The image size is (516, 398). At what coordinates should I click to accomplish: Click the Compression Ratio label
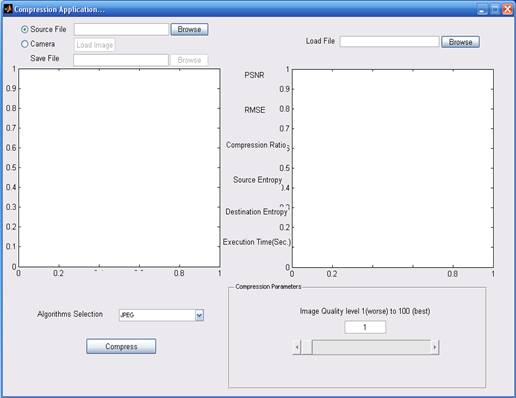pyautogui.click(x=256, y=145)
